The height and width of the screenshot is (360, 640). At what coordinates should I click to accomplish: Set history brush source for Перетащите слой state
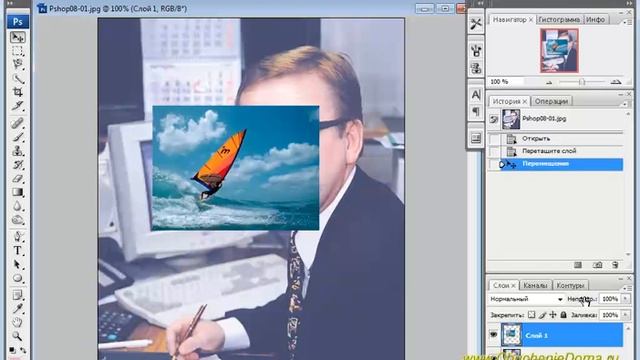click(x=494, y=151)
